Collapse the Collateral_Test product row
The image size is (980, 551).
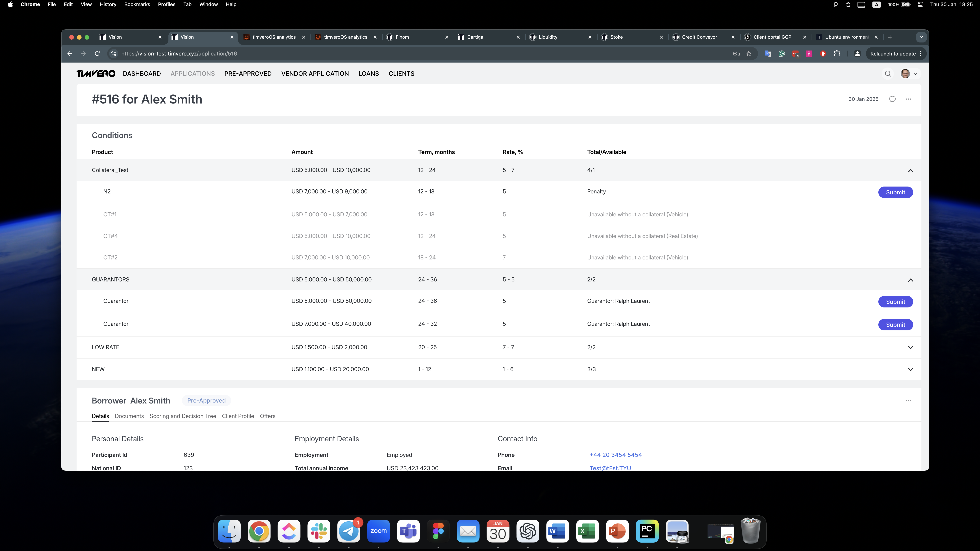click(910, 170)
